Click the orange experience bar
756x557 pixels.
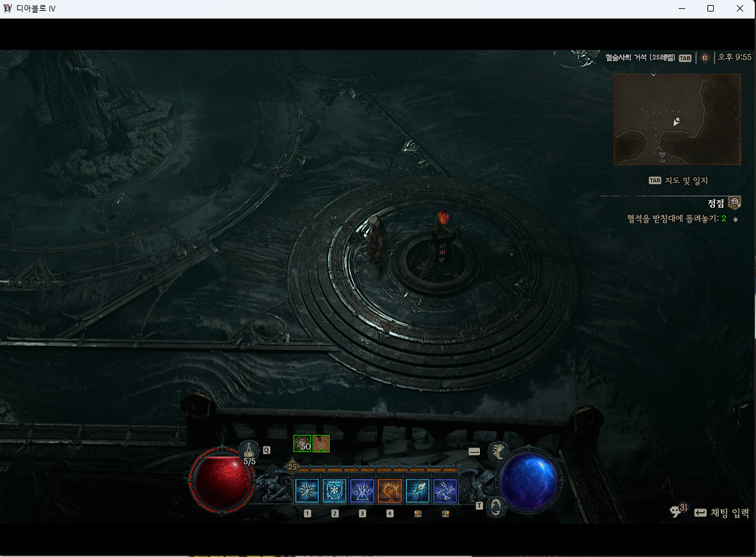[378, 469]
